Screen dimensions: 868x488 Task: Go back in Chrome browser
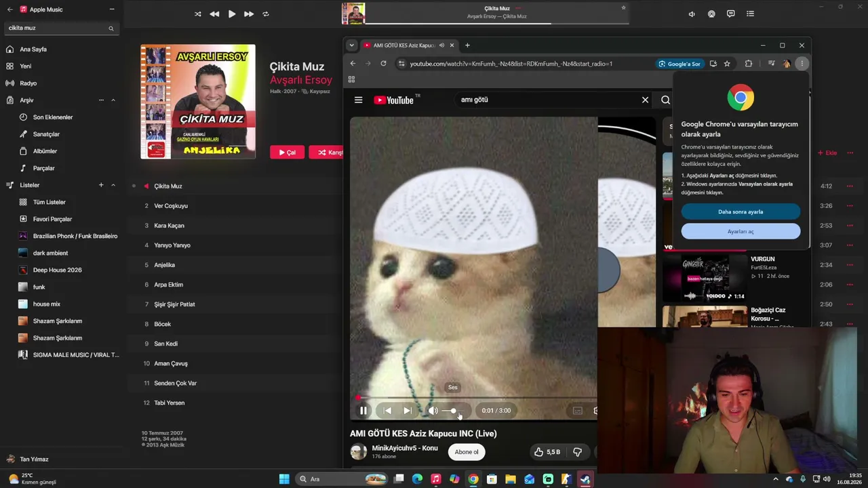pos(353,64)
